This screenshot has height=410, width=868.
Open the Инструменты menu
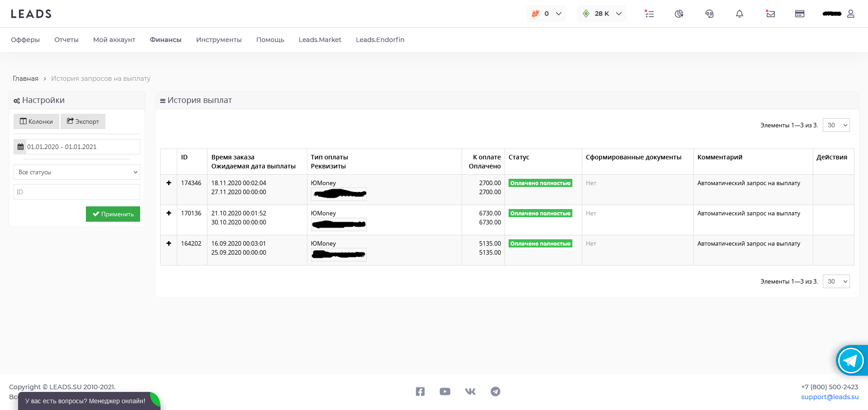219,40
